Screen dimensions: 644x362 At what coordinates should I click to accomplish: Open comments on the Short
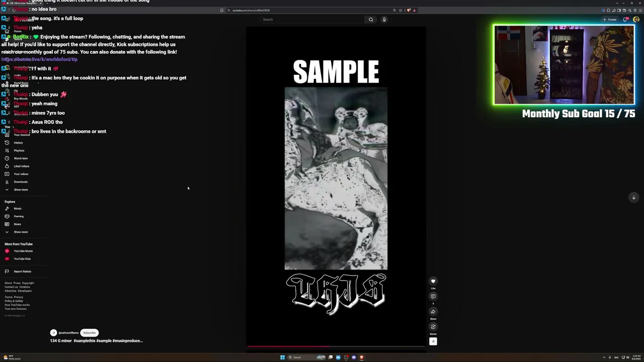tap(433, 296)
